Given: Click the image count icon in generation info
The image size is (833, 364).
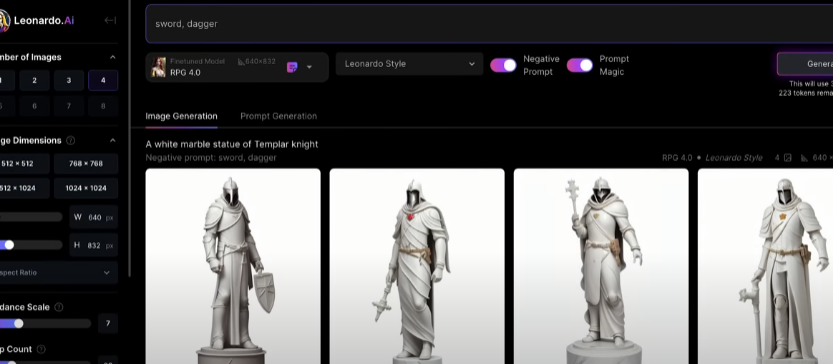Looking at the screenshot, I should point(788,158).
